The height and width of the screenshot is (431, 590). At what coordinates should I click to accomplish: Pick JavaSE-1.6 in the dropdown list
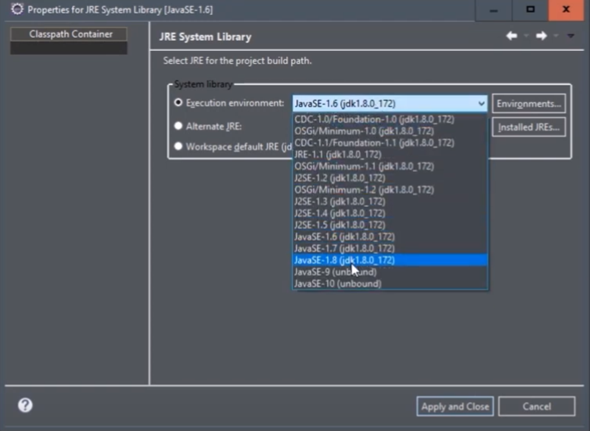pyautogui.click(x=390, y=236)
